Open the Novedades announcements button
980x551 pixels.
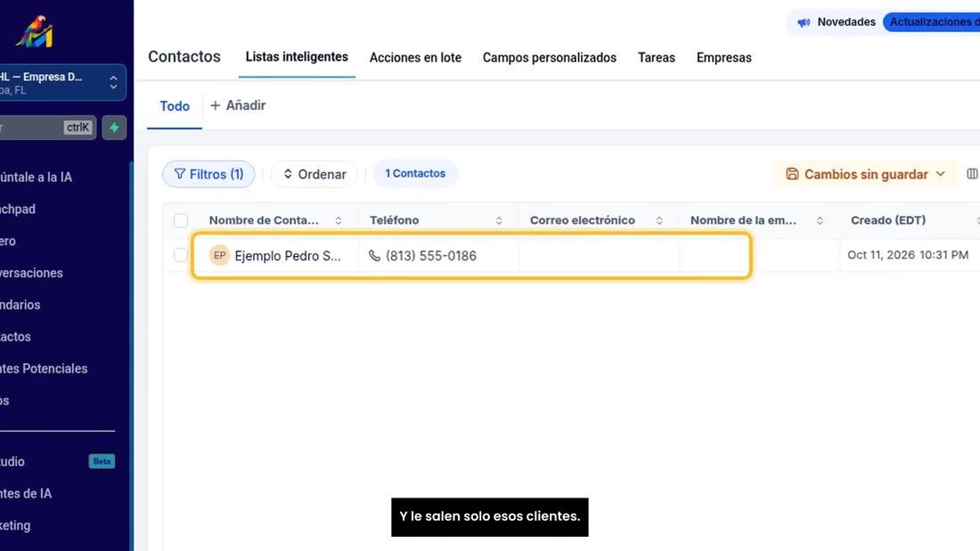click(837, 22)
